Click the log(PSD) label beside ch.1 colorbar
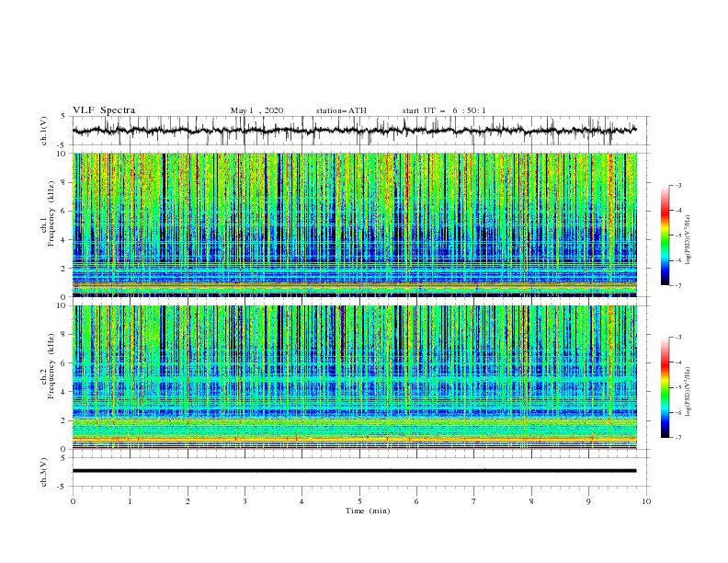The image size is (728, 563). pyautogui.click(x=689, y=240)
